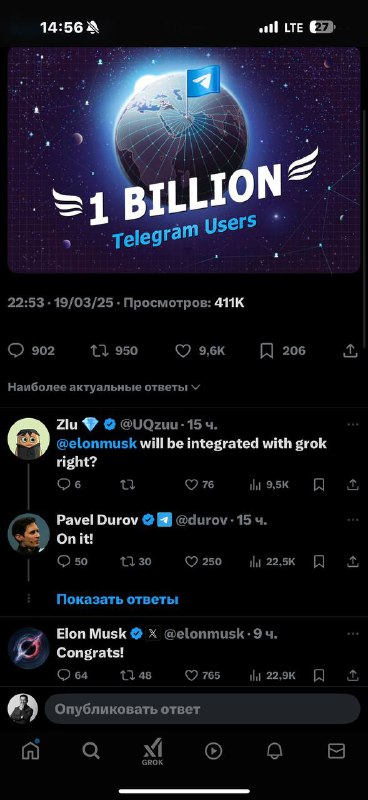This screenshot has height=800, width=368.
Task: Open the Grok tab in bottom navigation
Action: (x=153, y=751)
